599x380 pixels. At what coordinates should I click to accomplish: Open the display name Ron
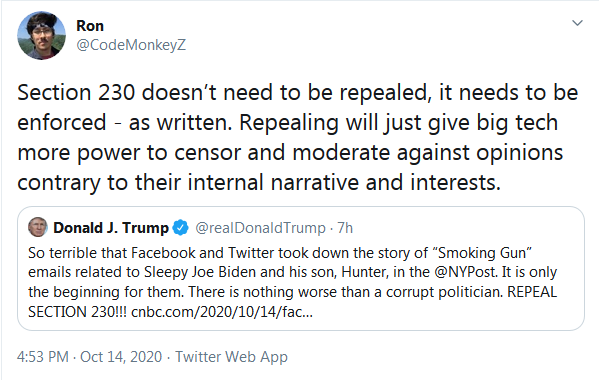coord(90,26)
